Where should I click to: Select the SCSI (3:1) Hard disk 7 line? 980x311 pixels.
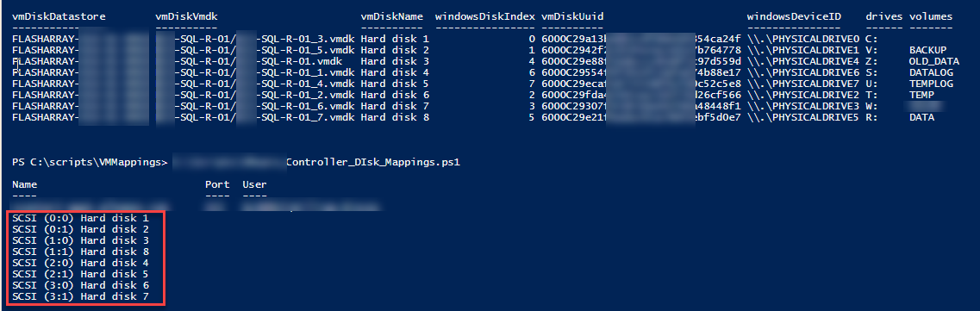(x=81, y=296)
